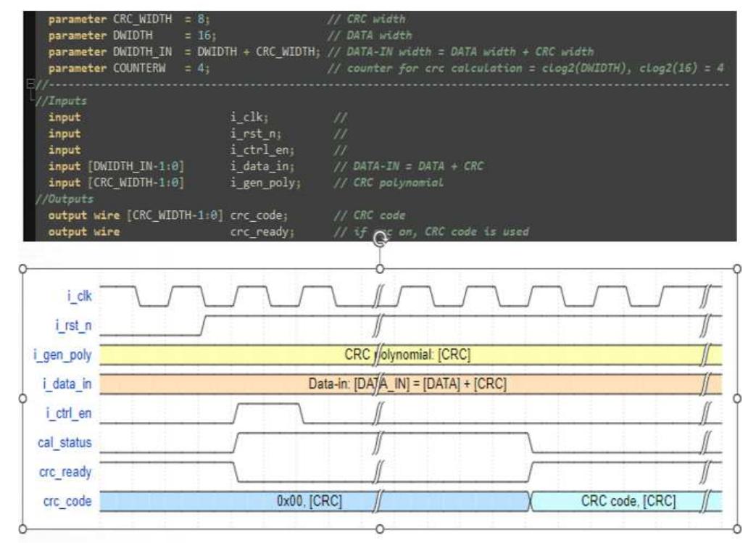Click the cal_status signal label in waveform
Viewport: 756px width, 543px height.
click(x=65, y=443)
